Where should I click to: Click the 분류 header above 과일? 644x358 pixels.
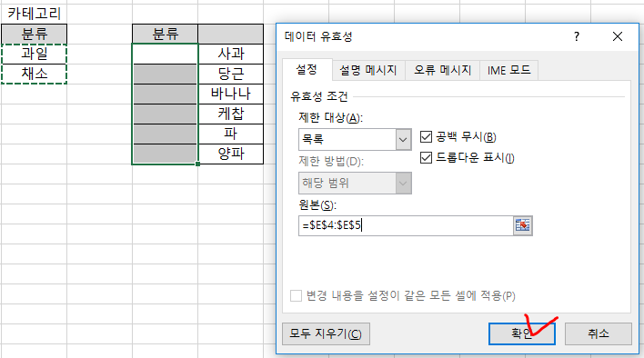[x=34, y=34]
